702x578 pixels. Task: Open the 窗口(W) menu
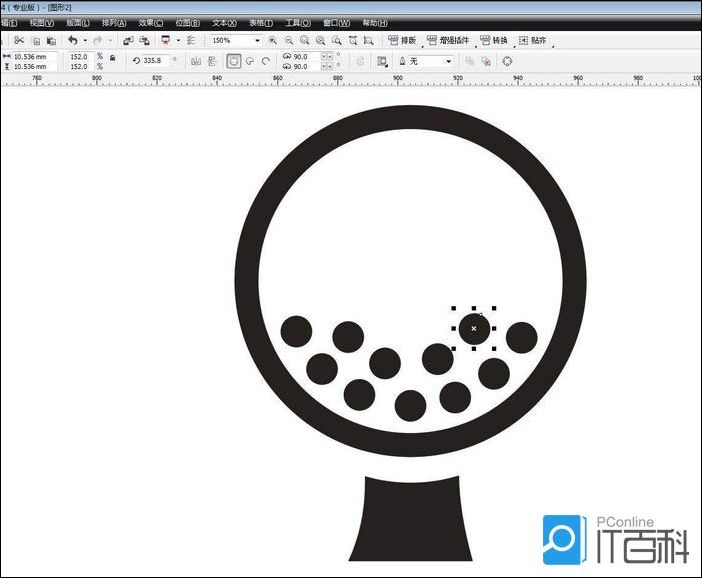(x=337, y=23)
